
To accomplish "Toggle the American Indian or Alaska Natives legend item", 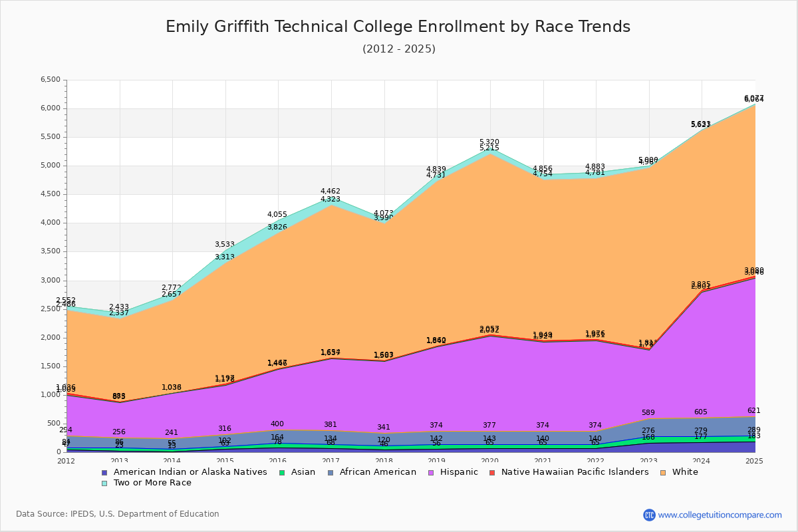I will (x=184, y=472).
